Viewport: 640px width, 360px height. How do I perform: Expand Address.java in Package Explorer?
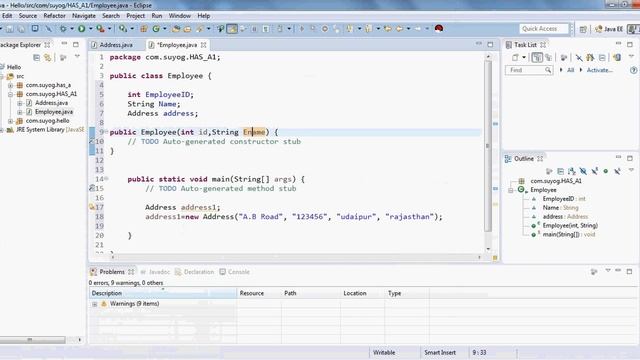[x=20, y=103]
